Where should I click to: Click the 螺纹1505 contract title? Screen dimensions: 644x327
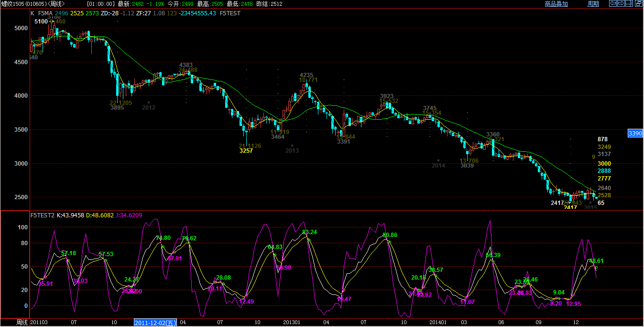12,4
